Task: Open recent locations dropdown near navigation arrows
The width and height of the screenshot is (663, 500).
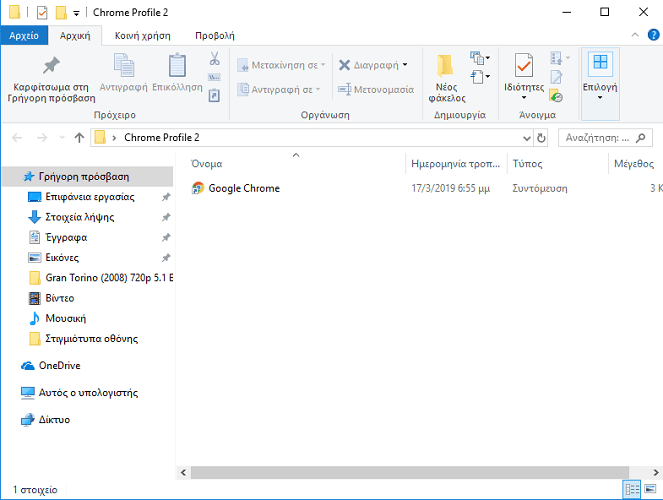Action: coord(62,137)
